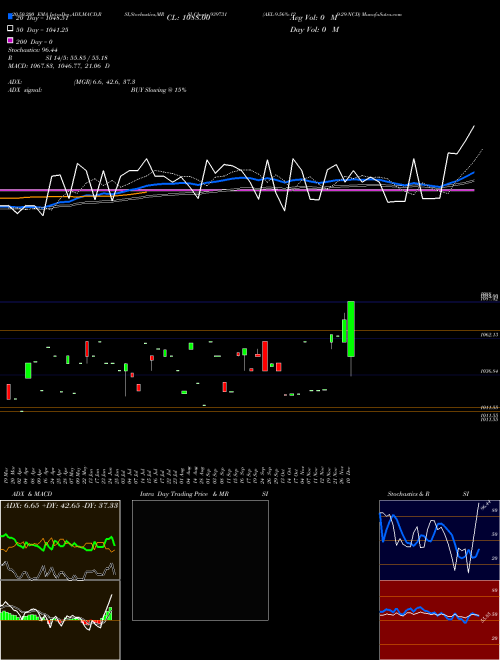This screenshot has width=500, height=660.
Task: Click the 'ADX & MACD' panel title
Action: (x=32, y=494)
